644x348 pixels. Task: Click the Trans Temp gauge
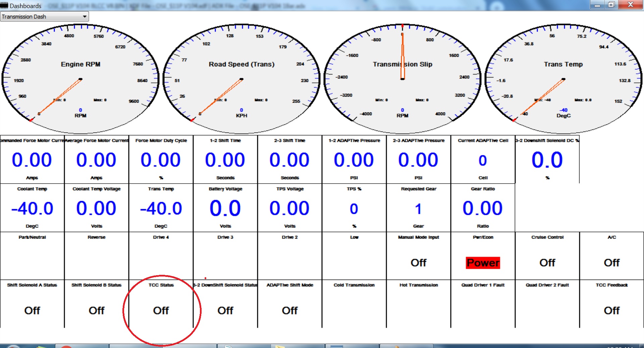563,79
